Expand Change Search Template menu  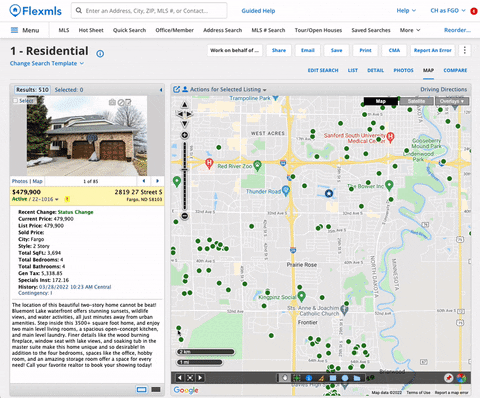pos(47,63)
